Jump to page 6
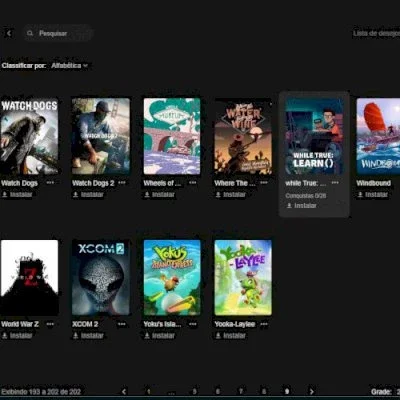Screen dimensions: 400x400 (x=218, y=391)
